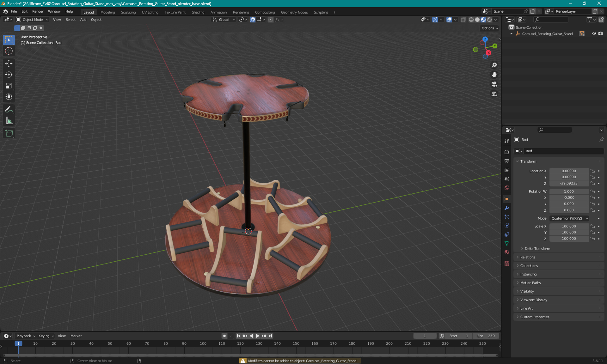
Task: Open Quaternion (WXYZ) rotation mode dropdown
Action: [x=569, y=218]
